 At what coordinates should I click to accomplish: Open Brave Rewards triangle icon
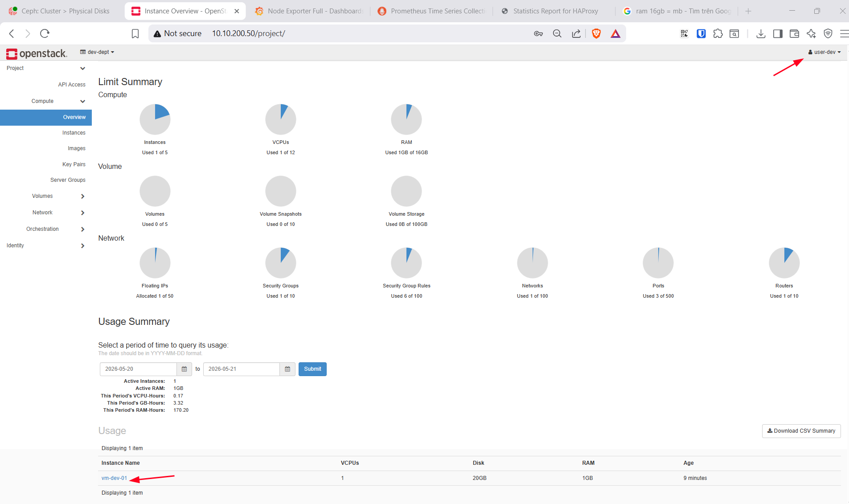coord(615,33)
